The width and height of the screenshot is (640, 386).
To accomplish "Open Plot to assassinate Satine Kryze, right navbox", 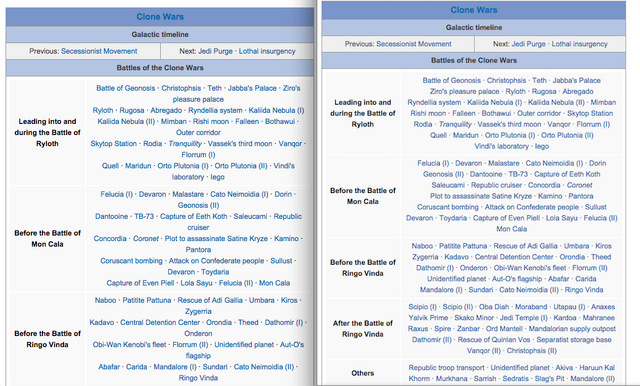I will [481, 196].
